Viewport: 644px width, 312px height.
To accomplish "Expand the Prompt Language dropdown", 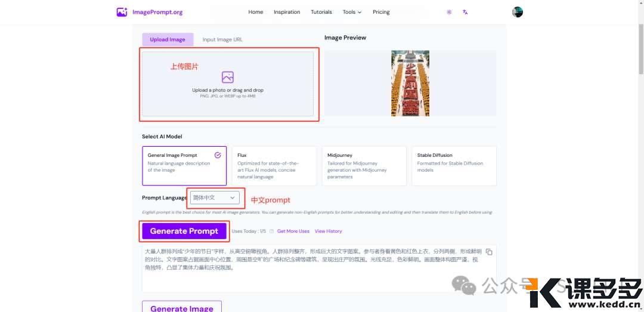I will click(215, 197).
